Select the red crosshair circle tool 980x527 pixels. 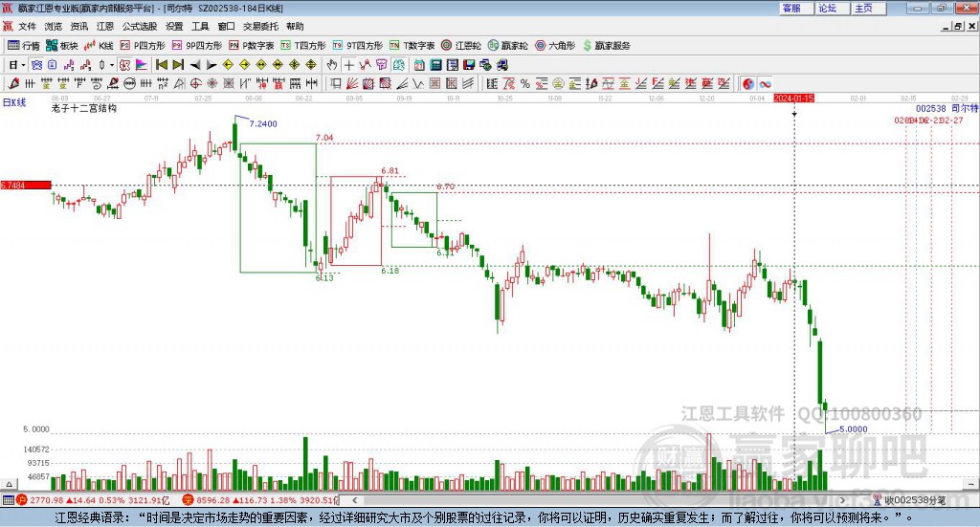click(195, 83)
